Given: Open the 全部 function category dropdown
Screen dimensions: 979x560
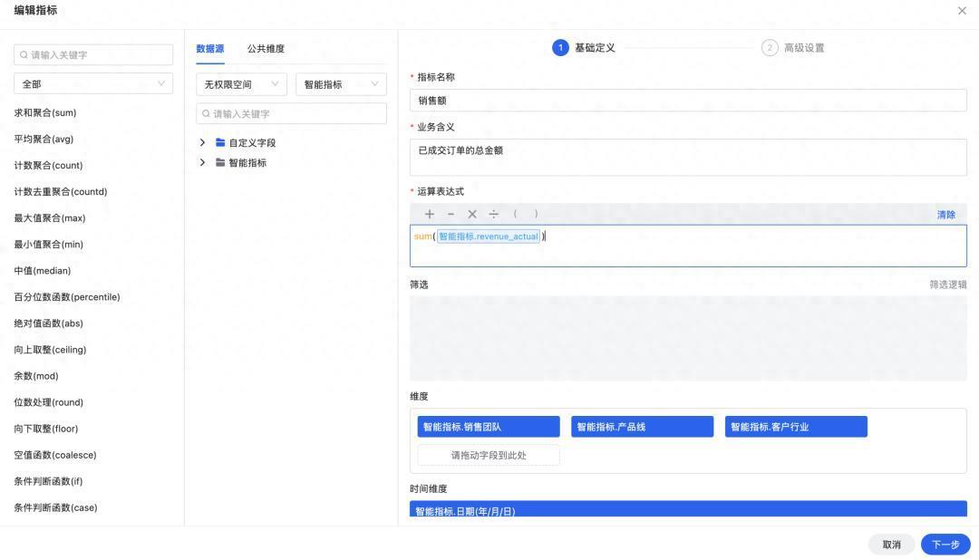Looking at the screenshot, I should [93, 83].
